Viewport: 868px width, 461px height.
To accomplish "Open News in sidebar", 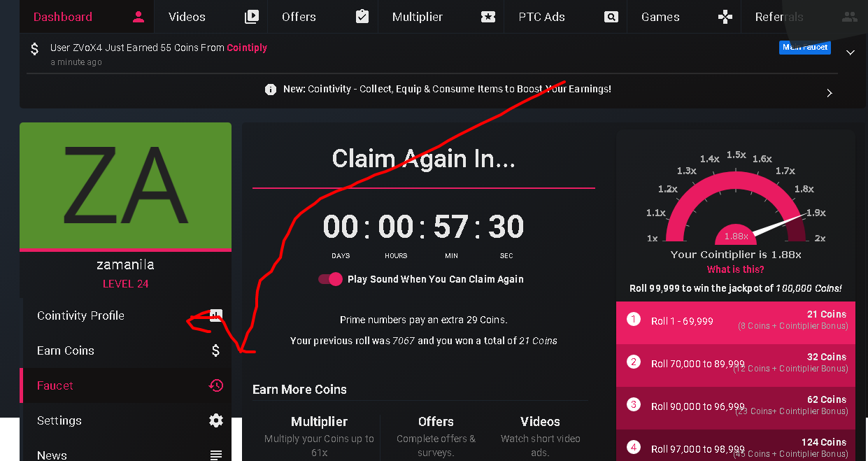I will (127, 451).
